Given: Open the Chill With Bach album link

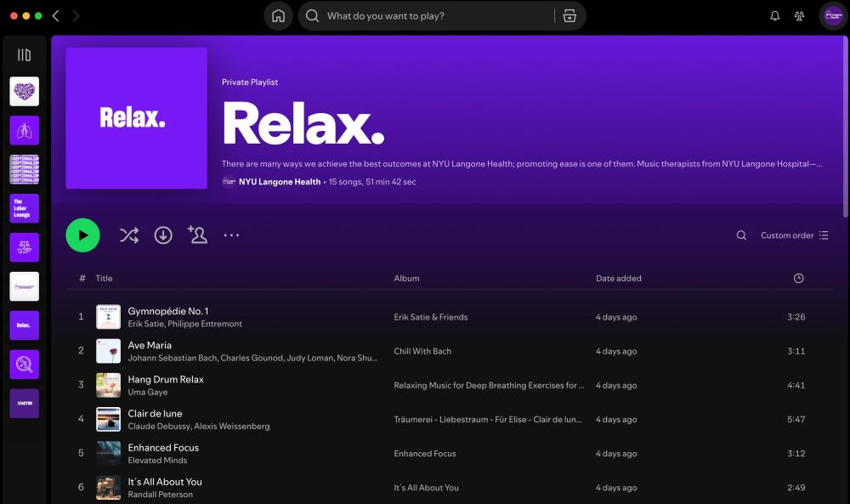Looking at the screenshot, I should pyautogui.click(x=422, y=351).
